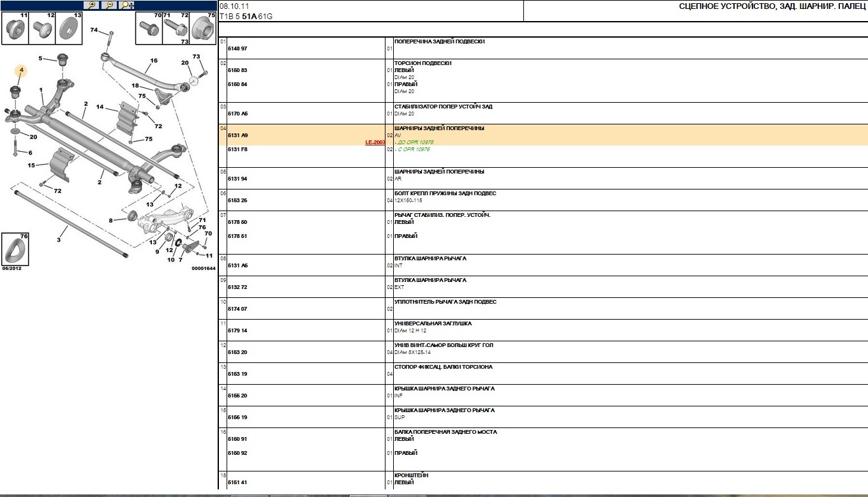Open the LE-2007 link

click(x=375, y=143)
